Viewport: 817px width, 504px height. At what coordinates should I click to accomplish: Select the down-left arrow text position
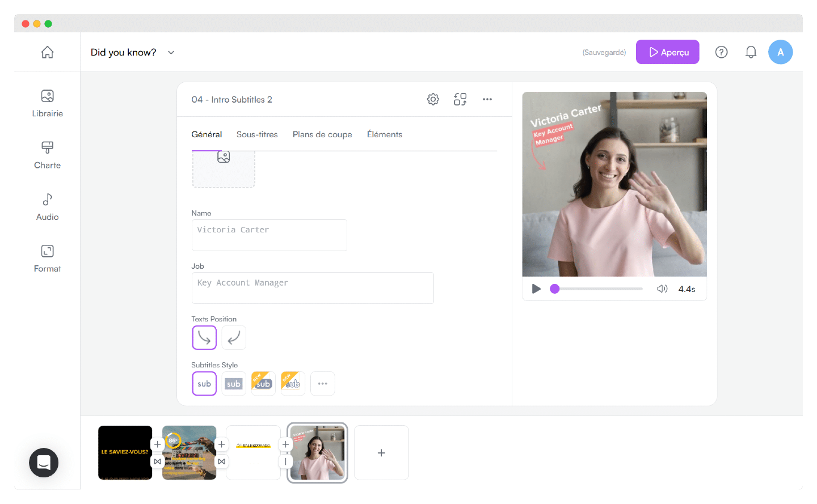click(x=234, y=338)
